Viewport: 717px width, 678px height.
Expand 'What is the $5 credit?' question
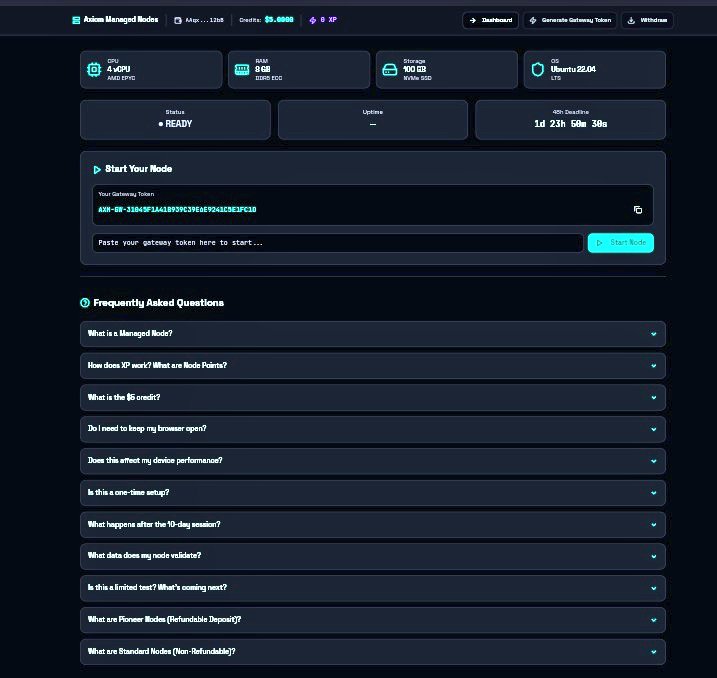point(373,397)
